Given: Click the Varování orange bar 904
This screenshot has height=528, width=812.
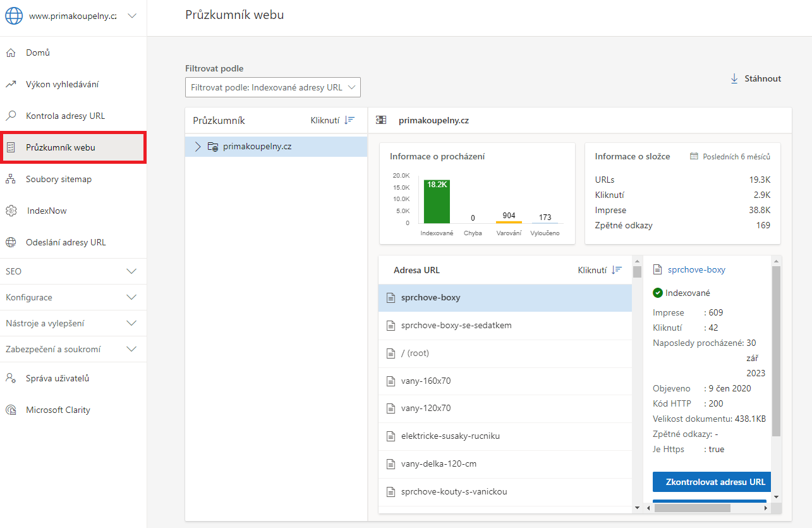Looking at the screenshot, I should [x=509, y=221].
